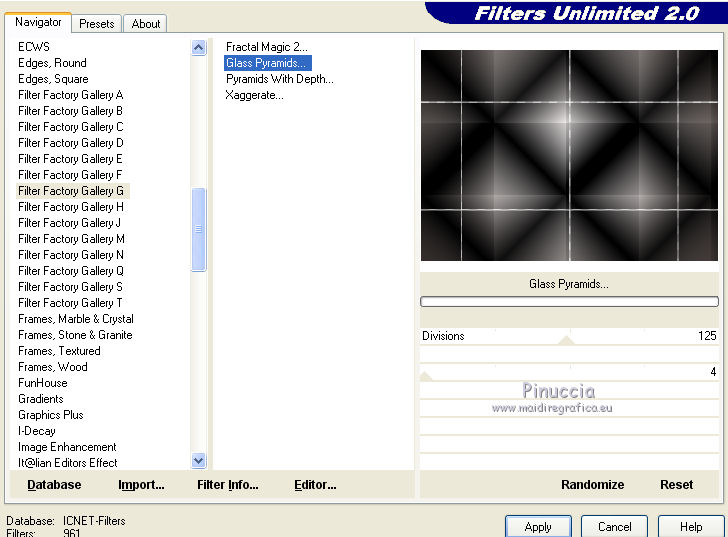Open the About tab

click(146, 23)
